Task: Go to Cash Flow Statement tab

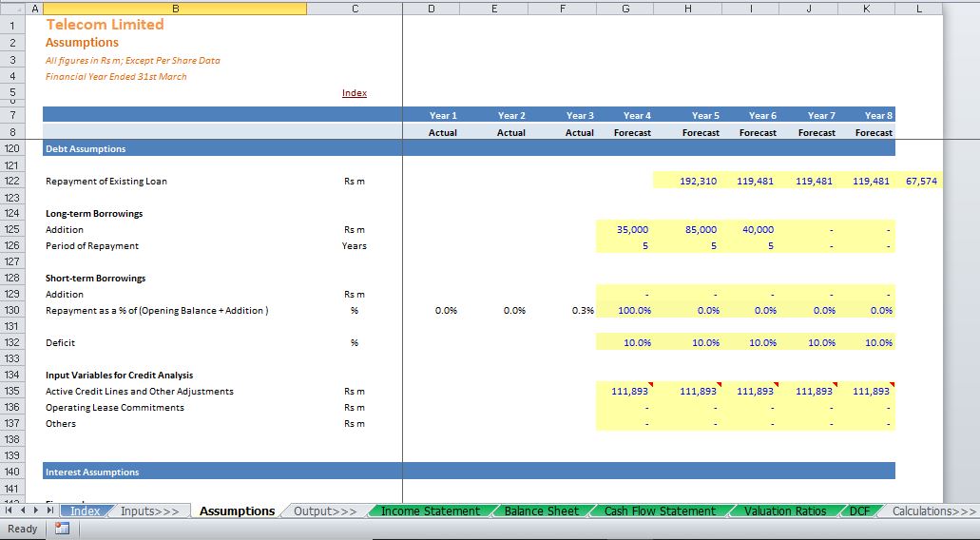Action: [x=660, y=511]
